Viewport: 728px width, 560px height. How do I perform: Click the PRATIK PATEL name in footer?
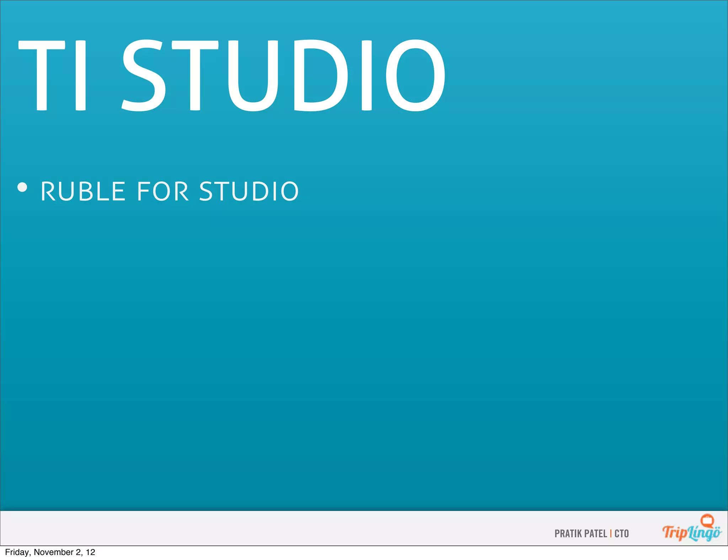(x=580, y=533)
